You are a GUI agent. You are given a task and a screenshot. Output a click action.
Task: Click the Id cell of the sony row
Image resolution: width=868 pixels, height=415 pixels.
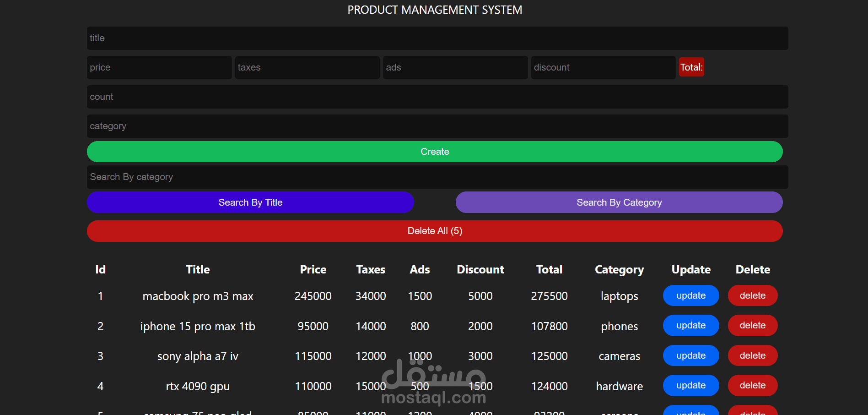100,356
